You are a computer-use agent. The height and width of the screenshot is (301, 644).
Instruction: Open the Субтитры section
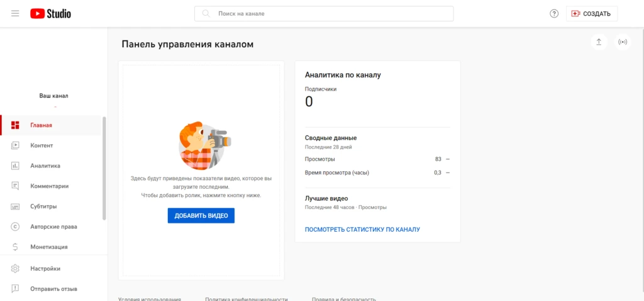[x=50, y=207]
